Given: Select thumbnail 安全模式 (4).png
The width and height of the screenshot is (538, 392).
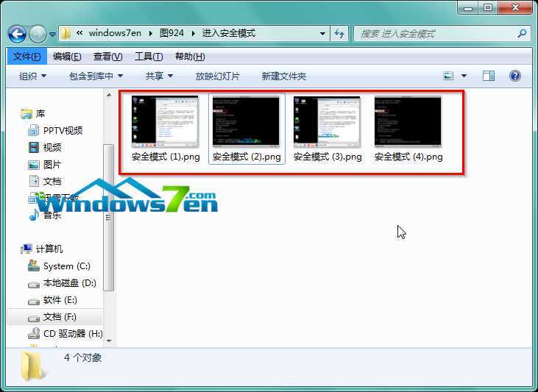Looking at the screenshot, I should 408,129.
